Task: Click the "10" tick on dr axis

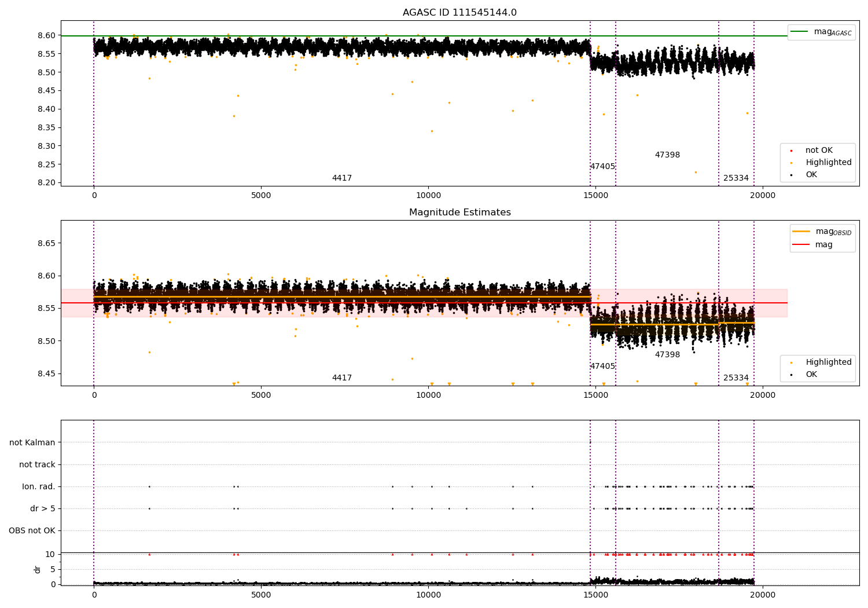Action: point(50,554)
